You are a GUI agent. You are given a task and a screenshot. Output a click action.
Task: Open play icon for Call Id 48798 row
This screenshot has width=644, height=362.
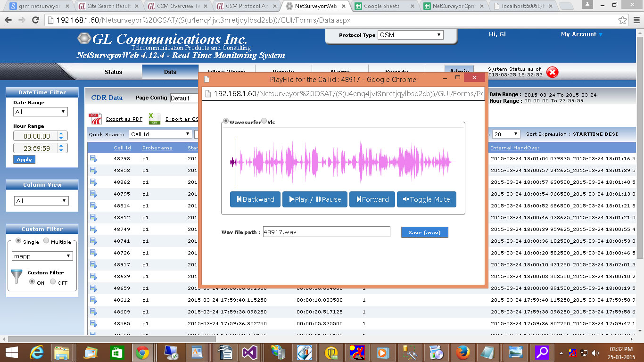coord(93,159)
